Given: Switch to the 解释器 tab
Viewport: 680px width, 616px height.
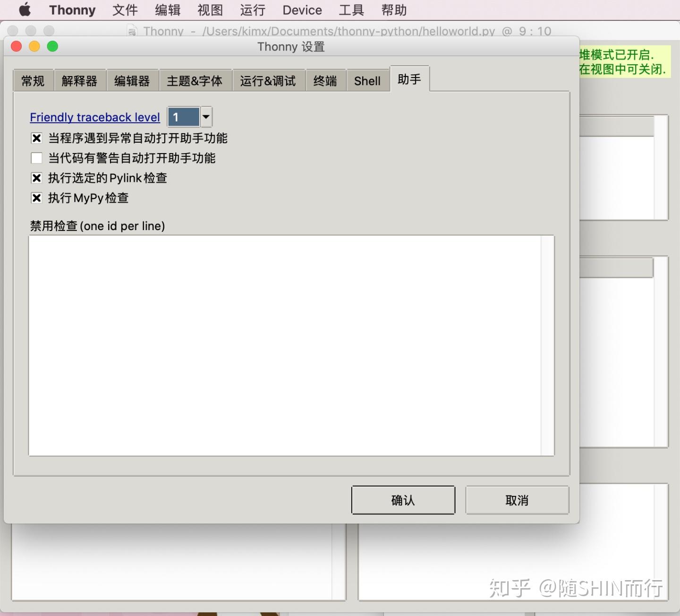Looking at the screenshot, I should (x=80, y=81).
